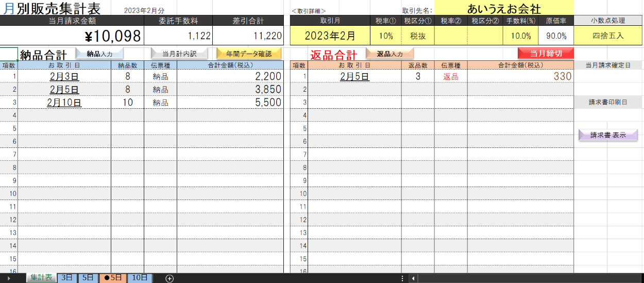Add a new sheet with plus icon
644x283 pixels.
point(170,278)
